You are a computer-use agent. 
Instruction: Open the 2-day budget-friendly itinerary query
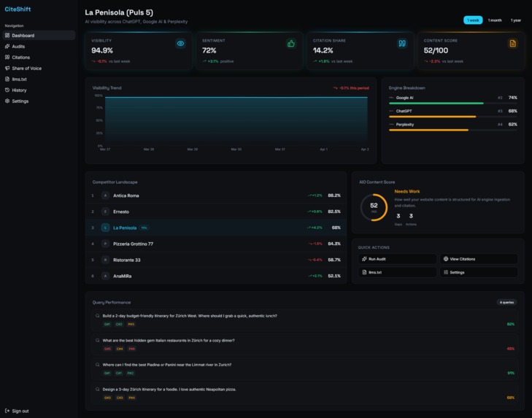[x=305, y=320]
